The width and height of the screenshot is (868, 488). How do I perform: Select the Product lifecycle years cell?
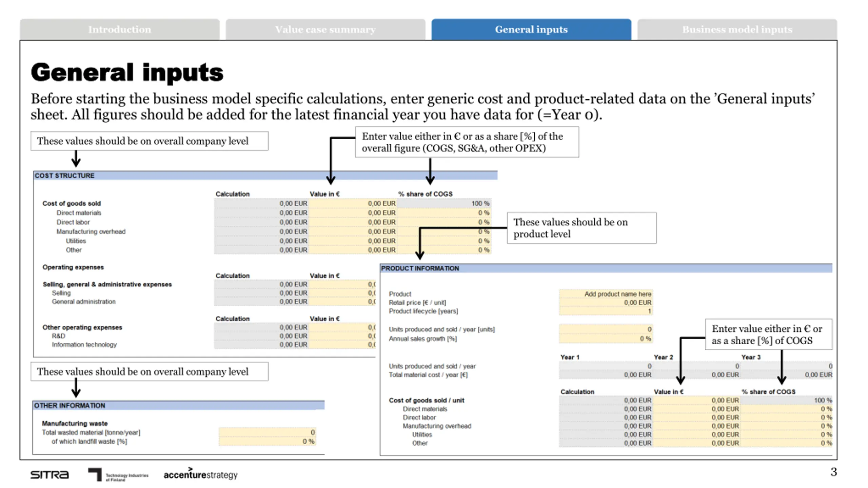(x=606, y=311)
